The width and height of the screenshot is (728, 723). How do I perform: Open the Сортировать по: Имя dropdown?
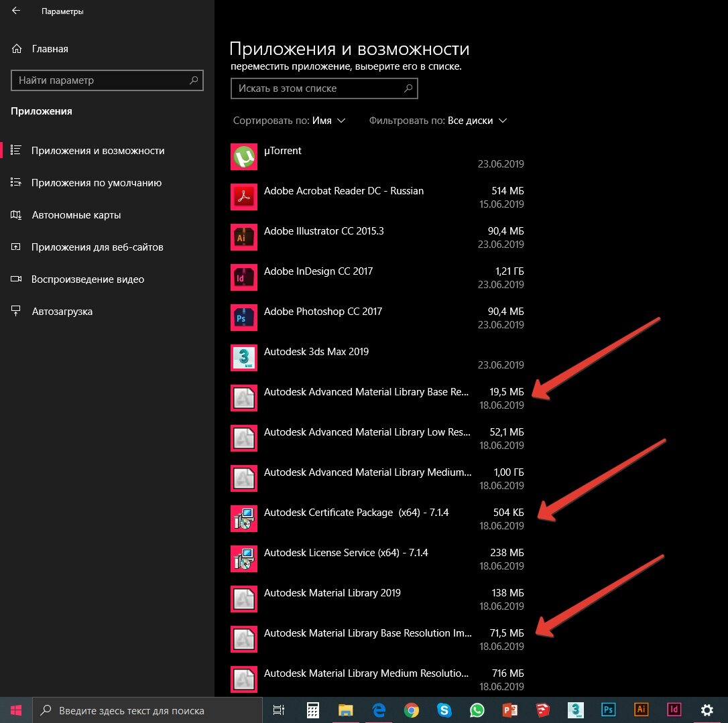289,121
